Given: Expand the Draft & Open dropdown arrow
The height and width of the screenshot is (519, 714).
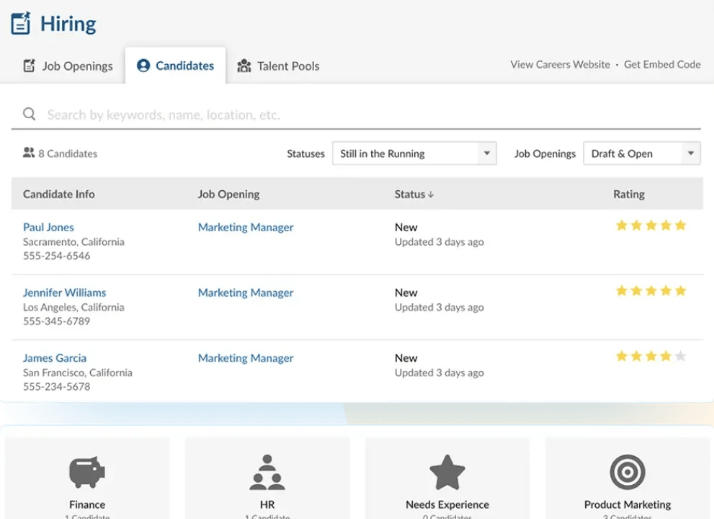Looking at the screenshot, I should click(691, 153).
